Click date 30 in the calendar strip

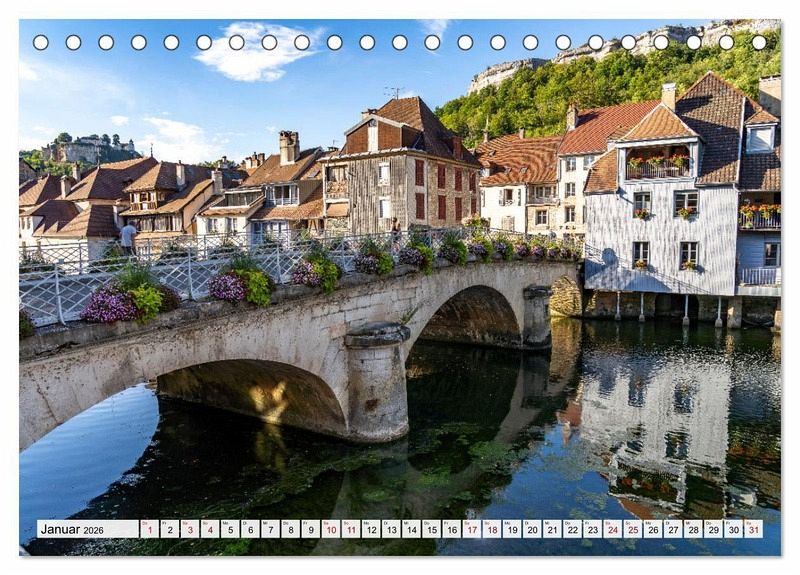click(734, 529)
